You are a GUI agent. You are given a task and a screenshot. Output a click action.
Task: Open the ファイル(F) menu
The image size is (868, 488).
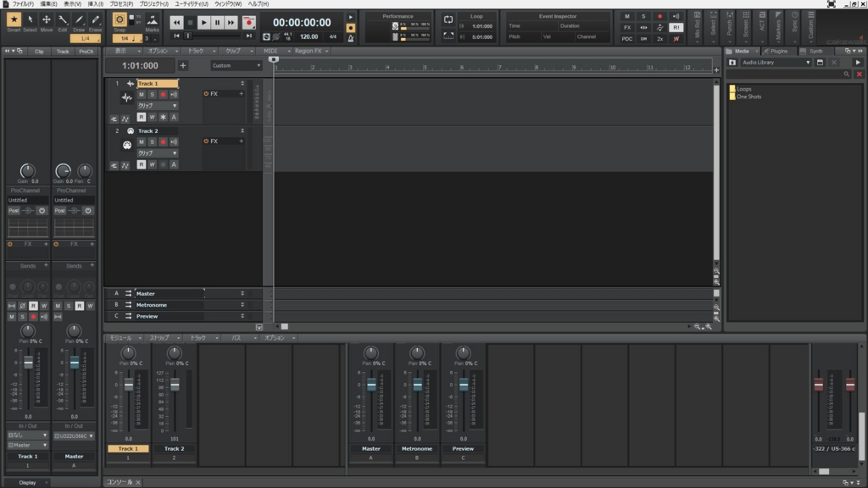[x=23, y=4]
